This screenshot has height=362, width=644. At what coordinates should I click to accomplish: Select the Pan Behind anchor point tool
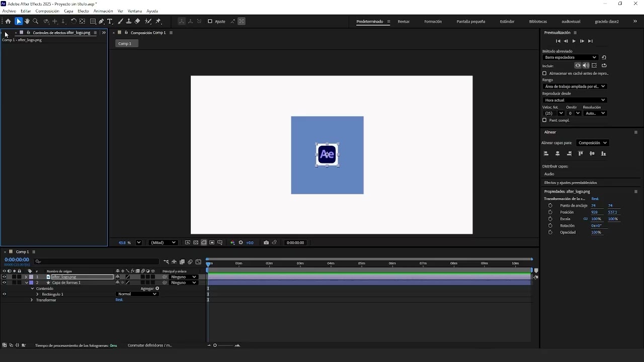pos(82,22)
